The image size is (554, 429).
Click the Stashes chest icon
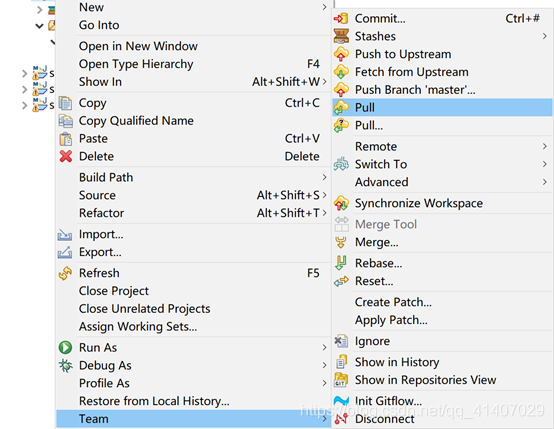[341, 36]
